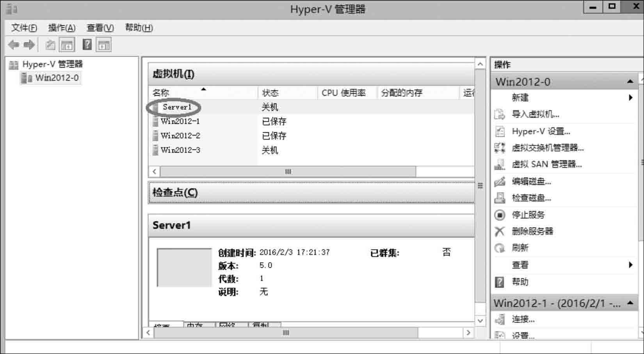644x354 pixels.
Task: Click the virtual machine list horizontal scrollbar thumb
Action: point(288,172)
